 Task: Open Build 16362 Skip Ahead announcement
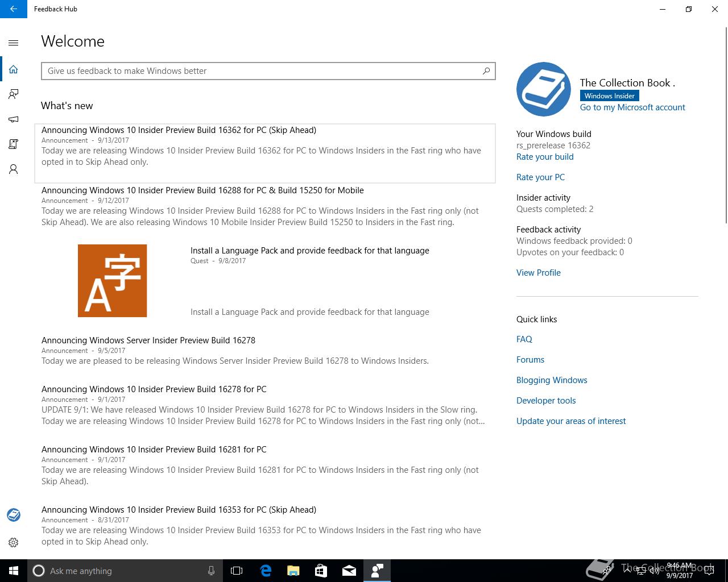pyautogui.click(x=265, y=153)
